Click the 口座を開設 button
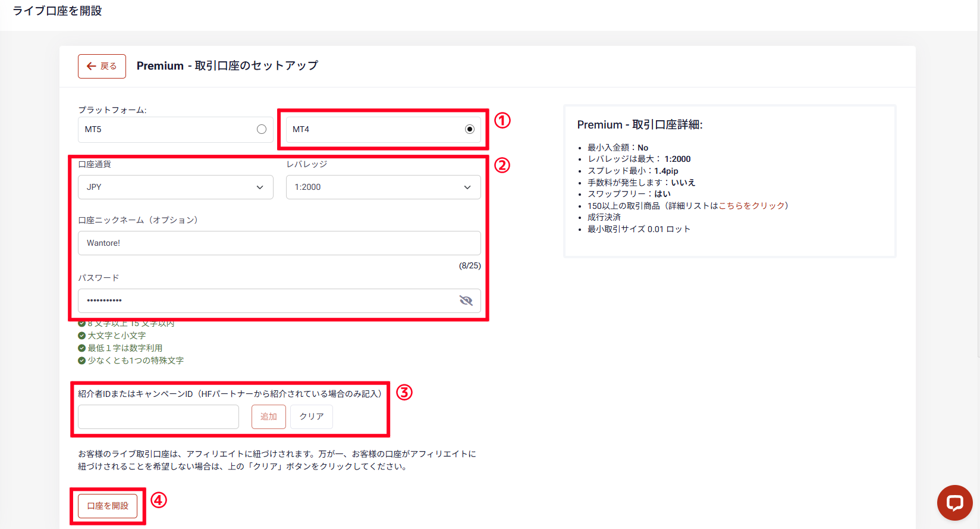 108,506
